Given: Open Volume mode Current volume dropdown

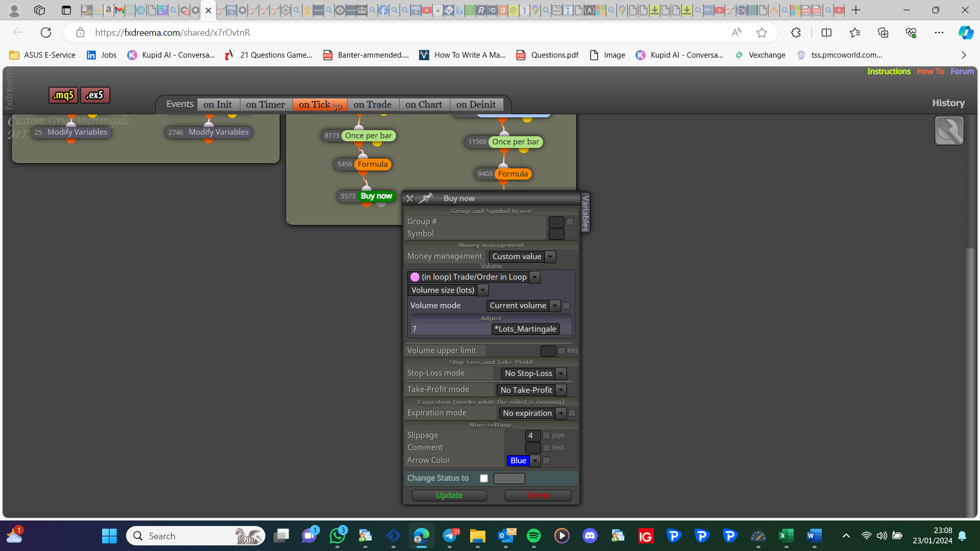Looking at the screenshot, I should [523, 306].
